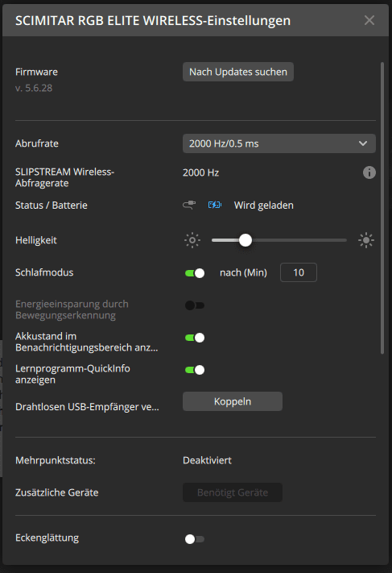Click the SCIMITAR RGB ELITE WIRELESS-Einstellungen title
The height and width of the screenshot is (573, 392).
(153, 21)
